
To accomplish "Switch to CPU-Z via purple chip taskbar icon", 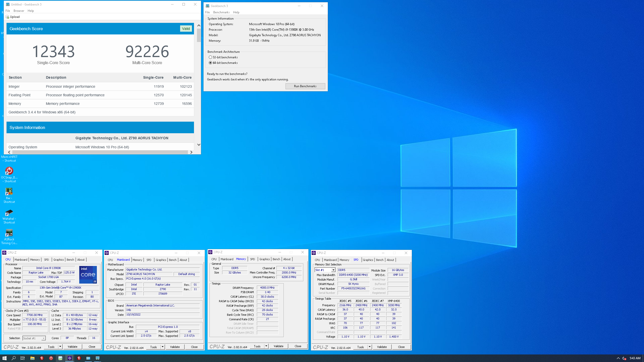I will click(70, 358).
